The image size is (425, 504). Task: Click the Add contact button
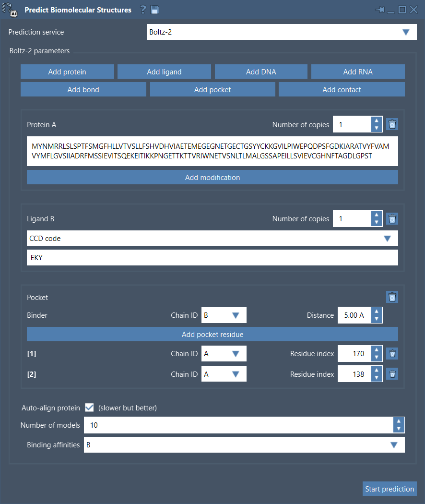click(x=342, y=90)
